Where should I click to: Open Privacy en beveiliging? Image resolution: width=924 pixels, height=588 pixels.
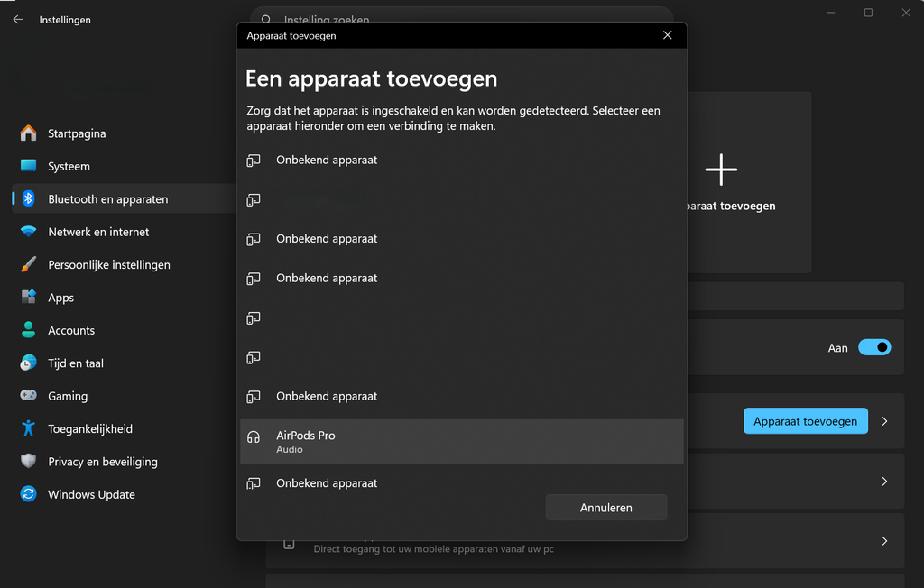(x=124, y=462)
